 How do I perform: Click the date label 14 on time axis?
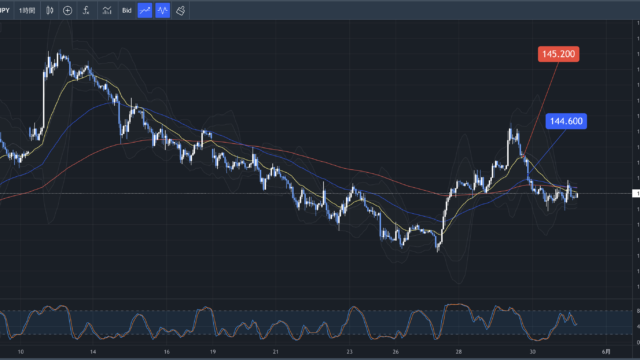click(93, 351)
